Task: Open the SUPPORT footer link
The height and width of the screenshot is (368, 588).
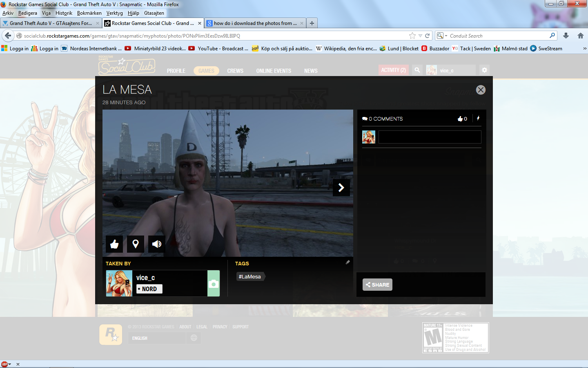Action: tap(241, 327)
